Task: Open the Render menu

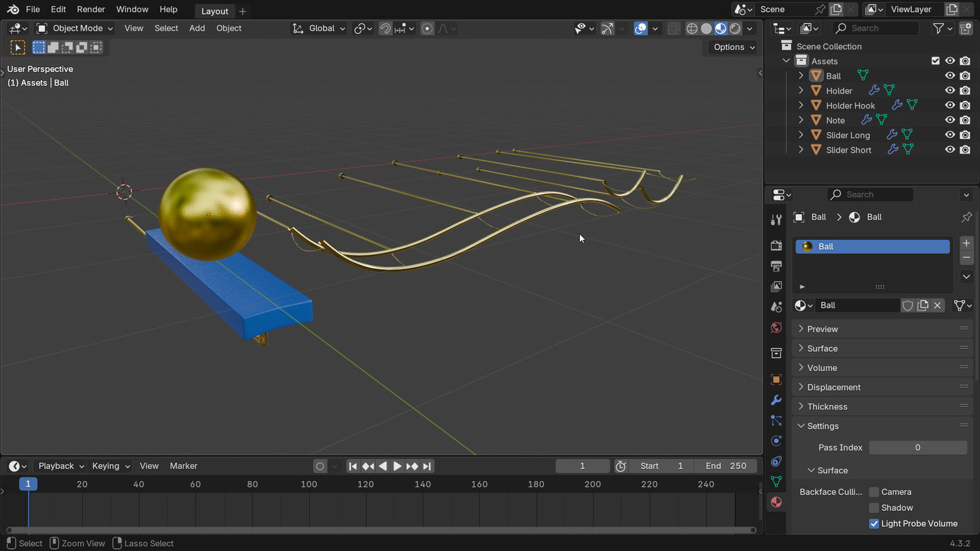Action: tap(91, 9)
